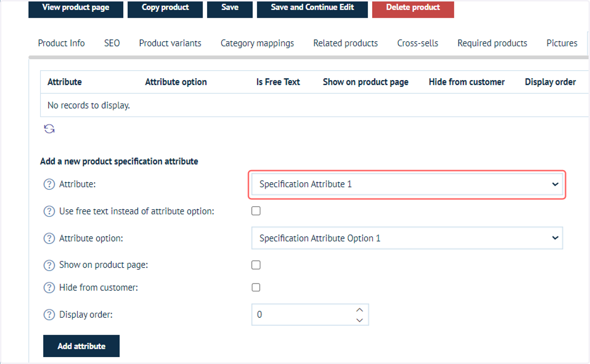This screenshot has height=364, width=590.
Task: Tick the Show on product page checkbox
Action: [x=256, y=265]
